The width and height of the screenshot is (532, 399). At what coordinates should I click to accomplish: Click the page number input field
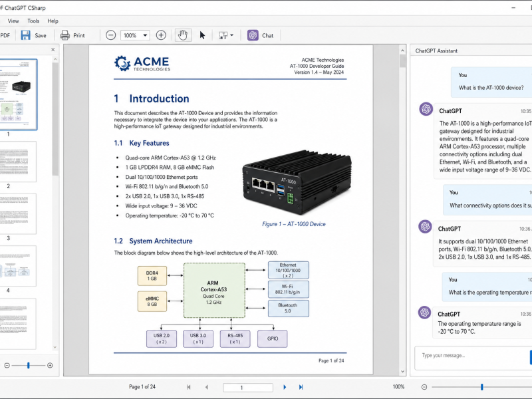248,388
